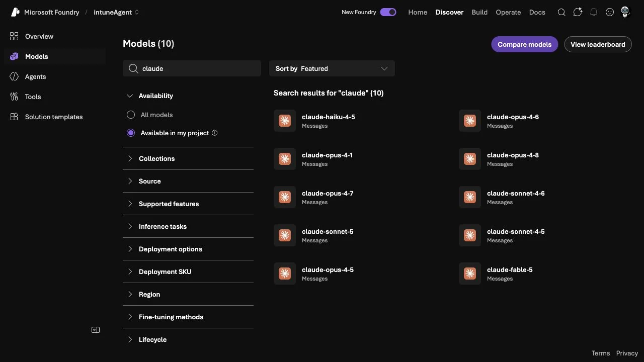Image resolution: width=644 pixels, height=362 pixels.
Task: Open the Overview sidebar icon
Action: tap(14, 36)
